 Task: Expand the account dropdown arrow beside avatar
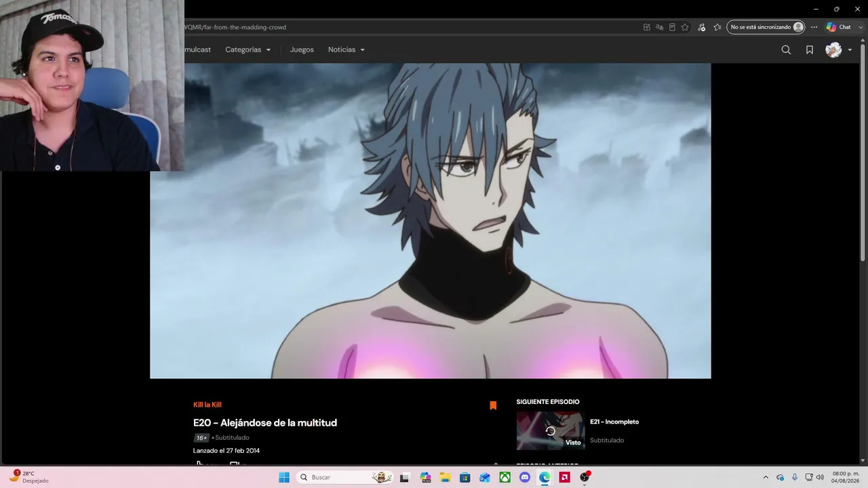pyautogui.click(x=850, y=50)
